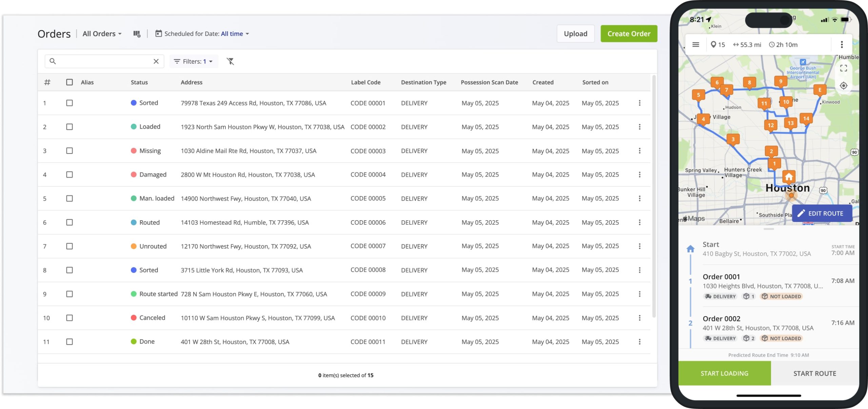Open the hamburger menu in the mobile app
This screenshot has width=868, height=409.
(695, 44)
